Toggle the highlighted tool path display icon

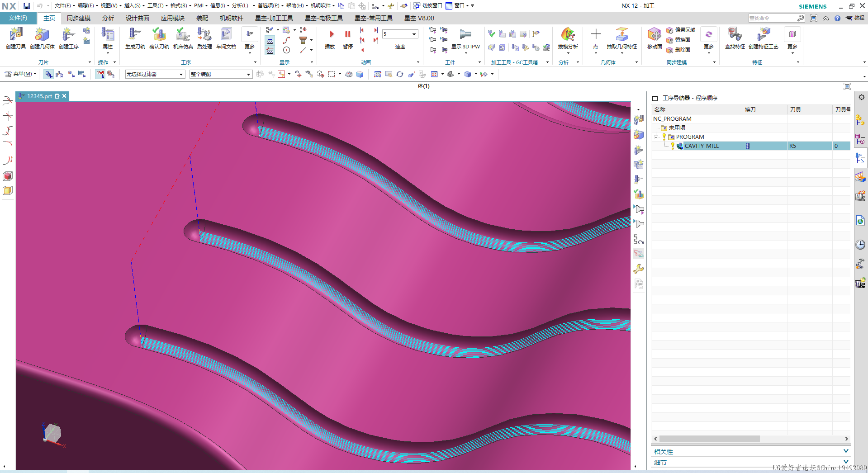pos(270,42)
